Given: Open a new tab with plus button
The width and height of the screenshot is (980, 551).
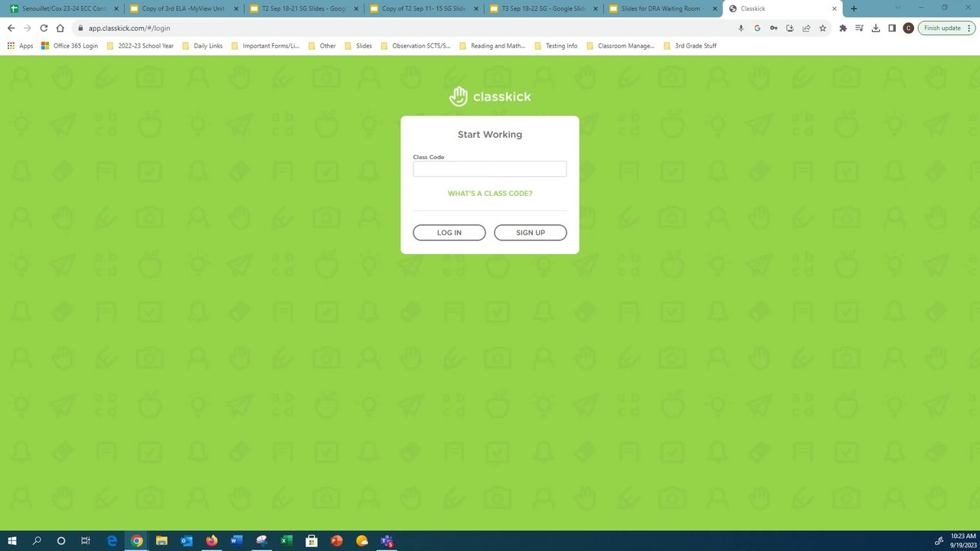Looking at the screenshot, I should [x=854, y=8].
